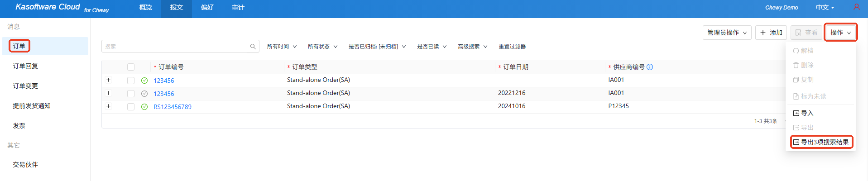Check the first order 123456 checkbox
Screen dimensions: 868x181
click(x=131, y=81)
